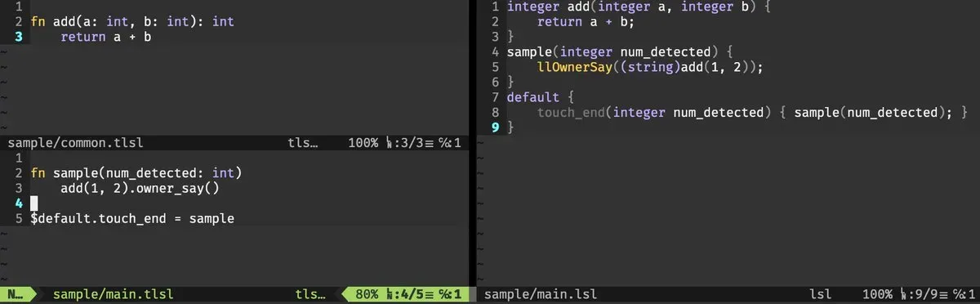Click 100% indicator in common.tlsl status line
This screenshot has width=980, height=304.
(x=363, y=143)
